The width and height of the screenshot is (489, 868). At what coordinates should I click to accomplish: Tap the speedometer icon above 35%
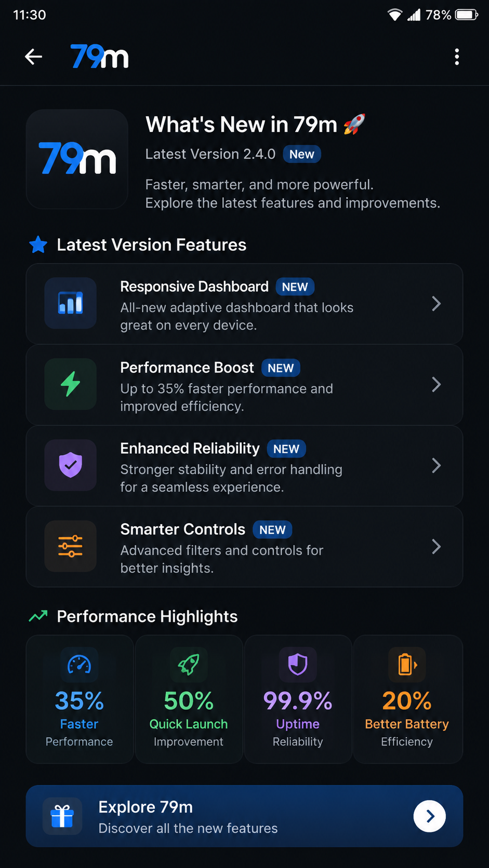point(80,664)
